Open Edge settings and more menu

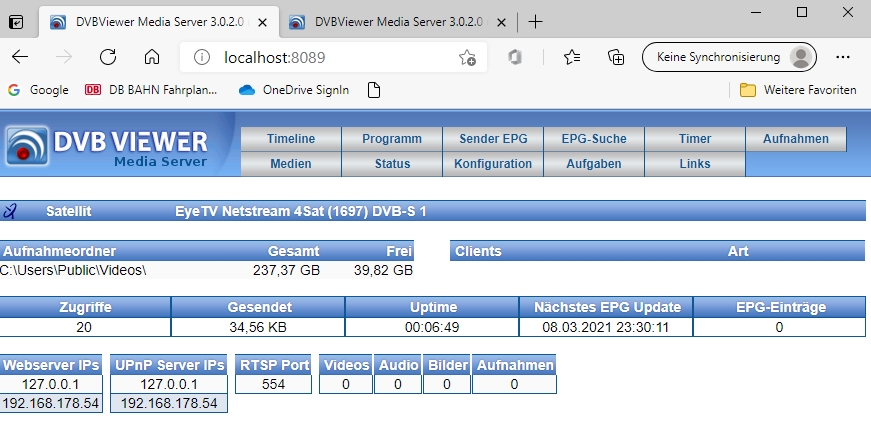point(842,57)
